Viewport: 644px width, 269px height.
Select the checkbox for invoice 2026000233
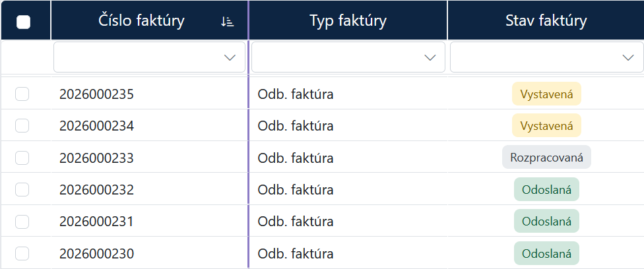[x=22, y=158]
